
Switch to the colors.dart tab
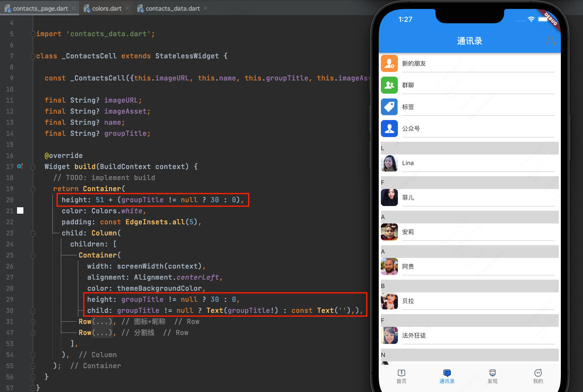point(107,8)
